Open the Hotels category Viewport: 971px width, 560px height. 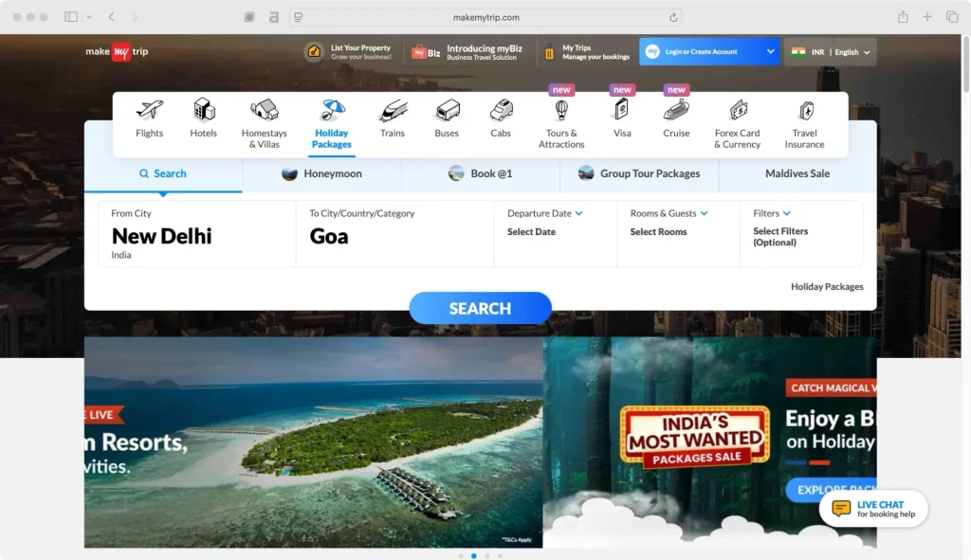pos(203,118)
